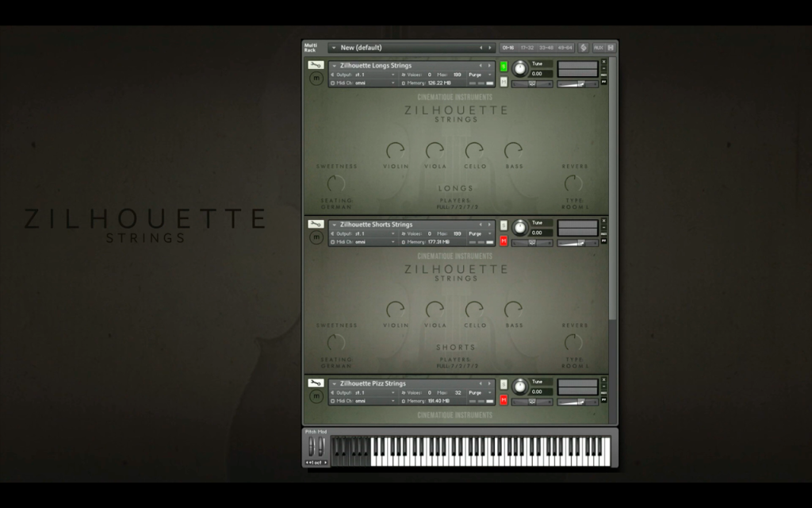Click TYPE: ROOM L label in Shorts instrument
812x508 pixels.
tap(575, 363)
